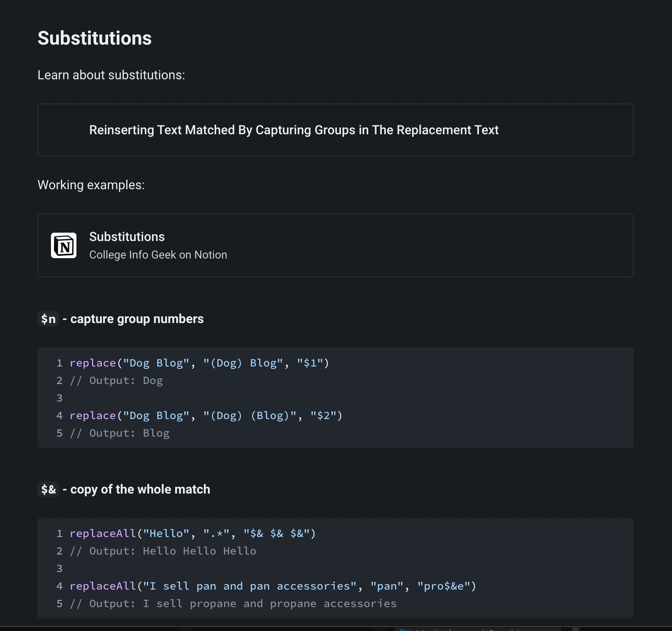Click the Working examples heading
Screen dimensions: 672x631
click(91, 184)
